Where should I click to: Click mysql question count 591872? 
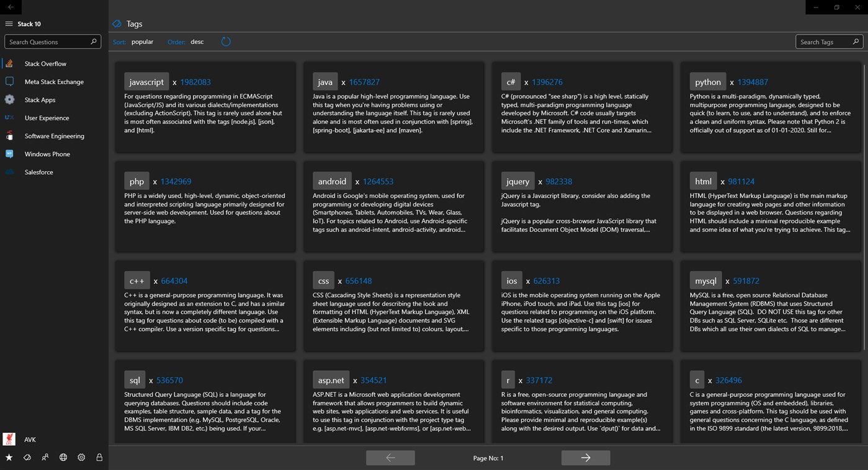tap(746, 280)
